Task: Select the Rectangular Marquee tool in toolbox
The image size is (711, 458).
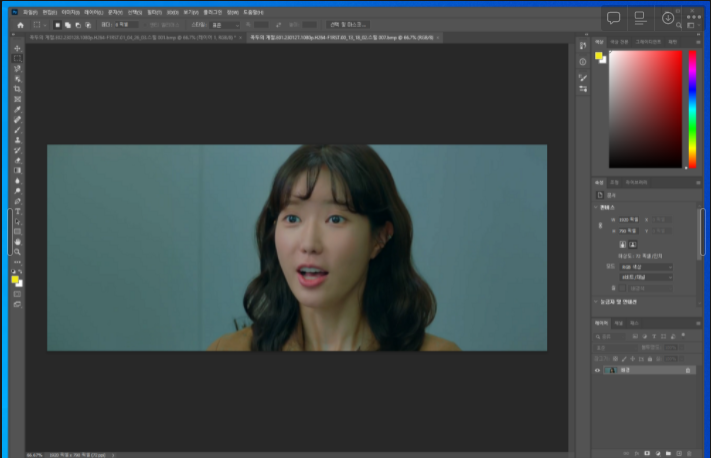Action: (17, 58)
